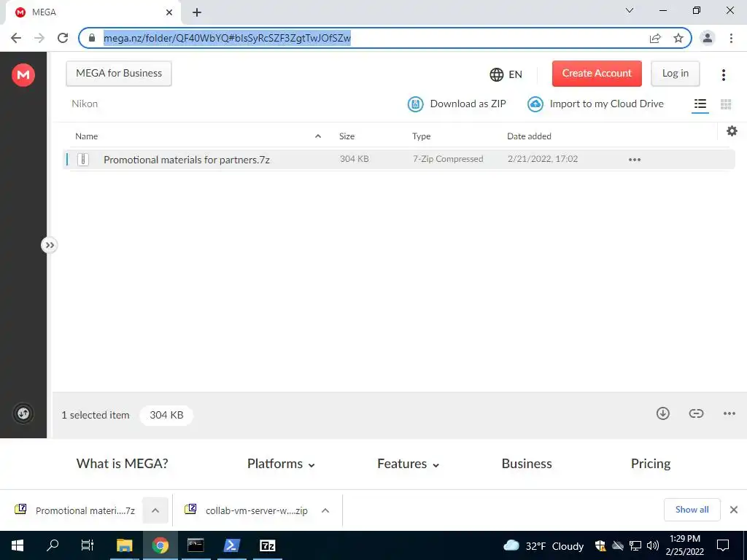
Task: Expand options for the collab-vm-server download
Action: pos(325,510)
